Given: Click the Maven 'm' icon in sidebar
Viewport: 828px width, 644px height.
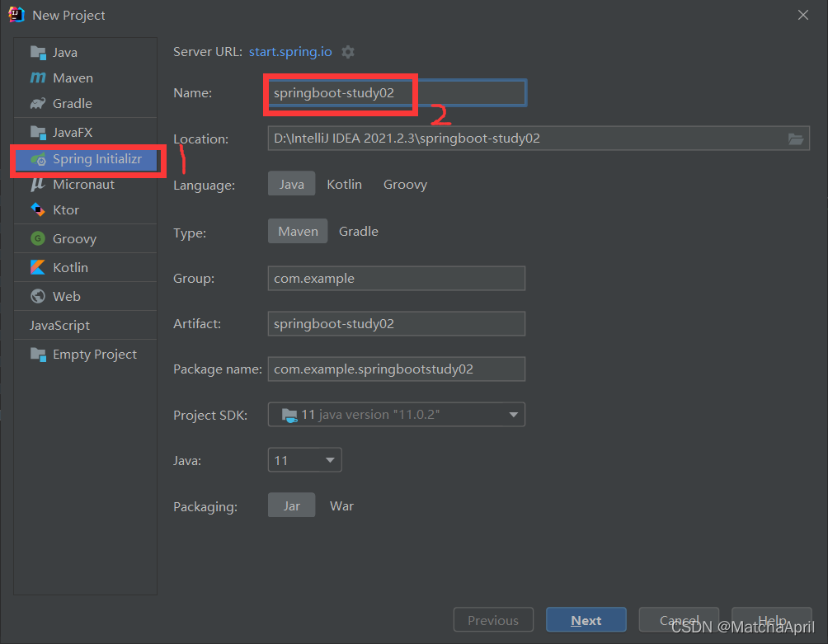Looking at the screenshot, I should click(38, 78).
